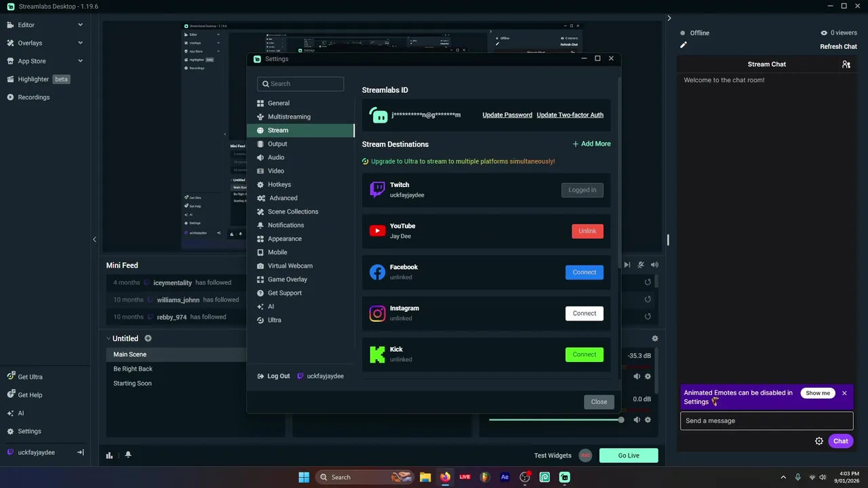Replay the williams_johnn follow alert
This screenshot has width=868, height=488.
point(648,300)
